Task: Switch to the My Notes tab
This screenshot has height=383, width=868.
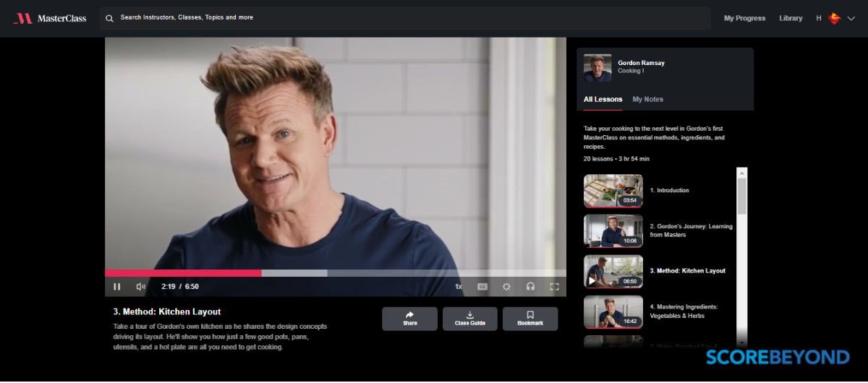Action: click(648, 100)
